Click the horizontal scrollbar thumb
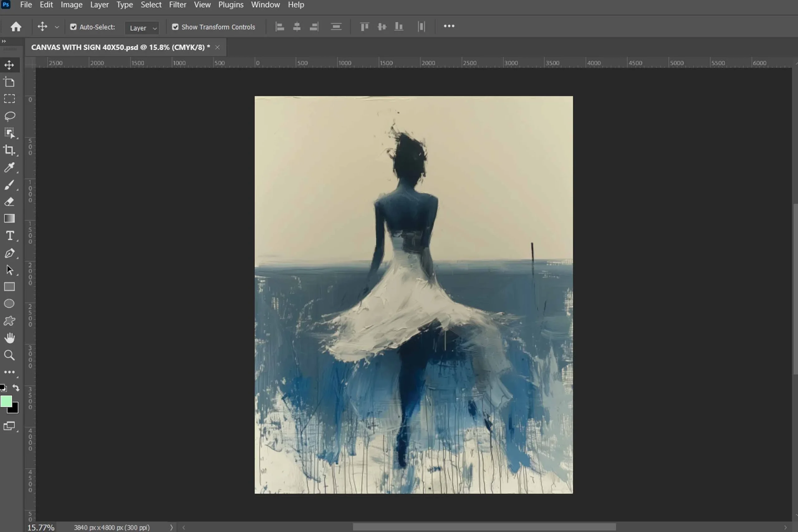798x532 pixels. click(484, 527)
